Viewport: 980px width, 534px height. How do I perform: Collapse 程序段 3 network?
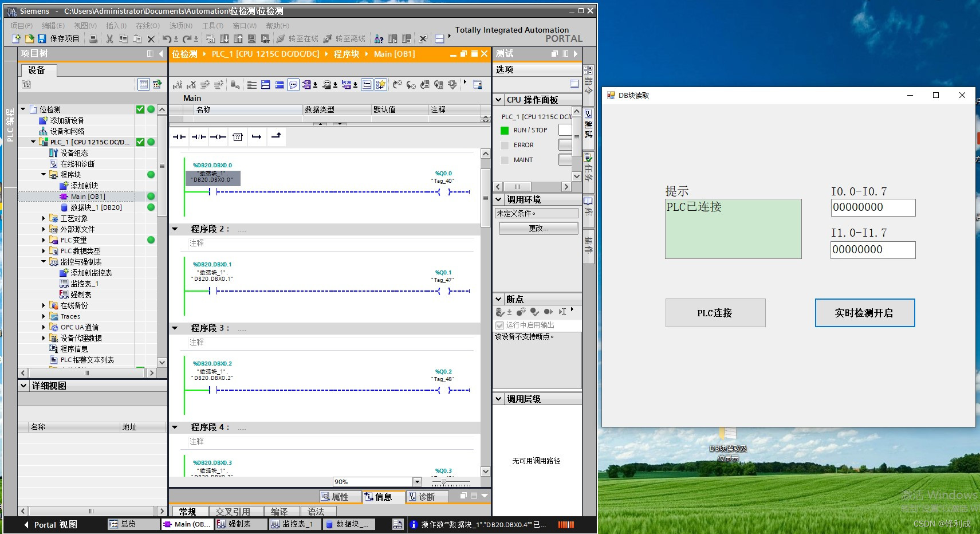click(175, 328)
